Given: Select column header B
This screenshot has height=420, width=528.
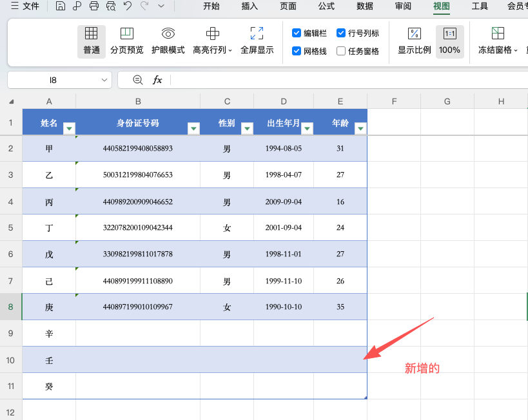Looking at the screenshot, I should tap(138, 101).
